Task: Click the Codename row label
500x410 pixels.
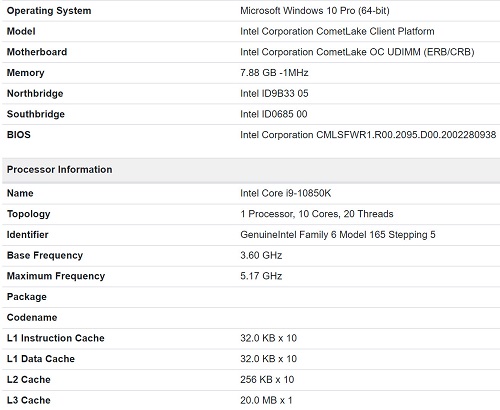Action: coord(32,317)
